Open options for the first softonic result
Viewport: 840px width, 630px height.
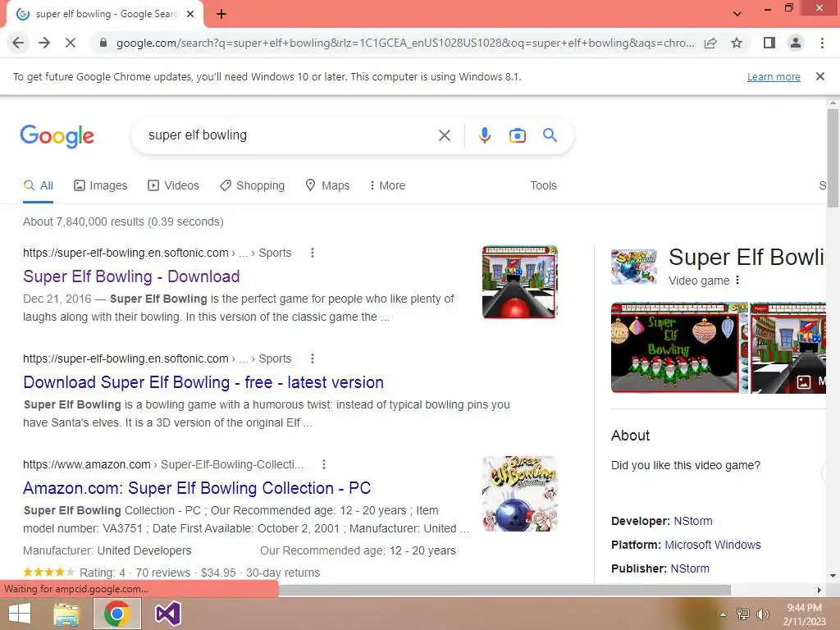pyautogui.click(x=313, y=253)
